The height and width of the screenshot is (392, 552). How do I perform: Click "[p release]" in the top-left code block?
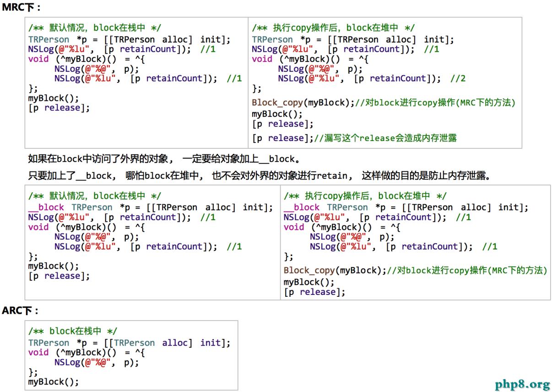(x=59, y=108)
